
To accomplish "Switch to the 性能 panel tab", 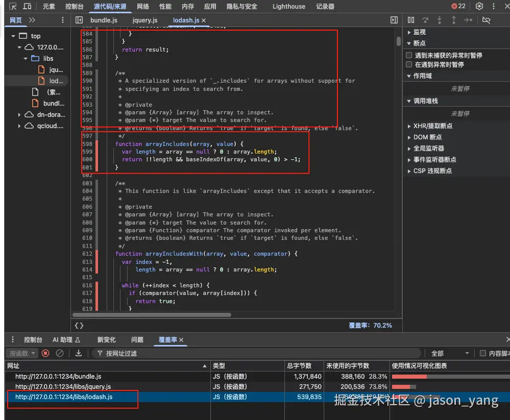I will (x=165, y=7).
